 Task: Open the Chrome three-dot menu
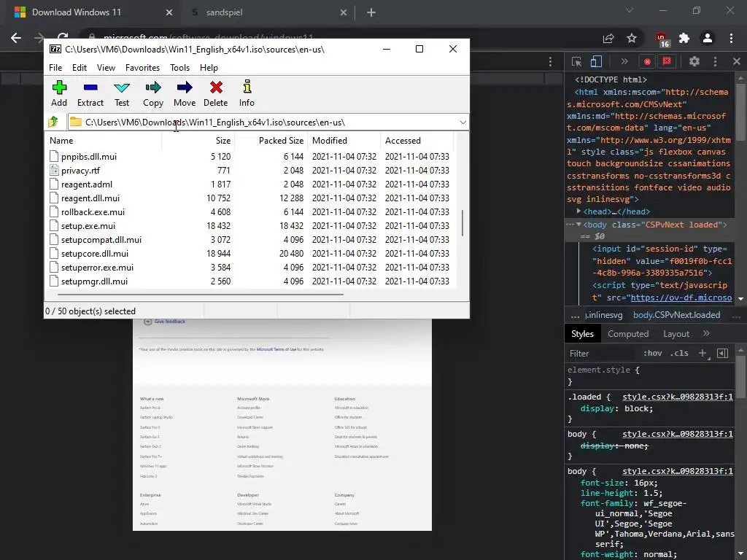(731, 38)
